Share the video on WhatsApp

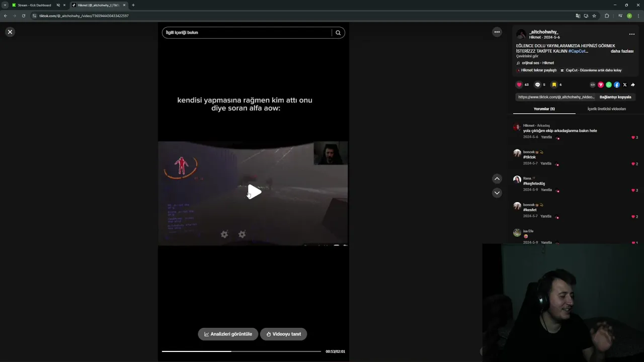tap(609, 85)
